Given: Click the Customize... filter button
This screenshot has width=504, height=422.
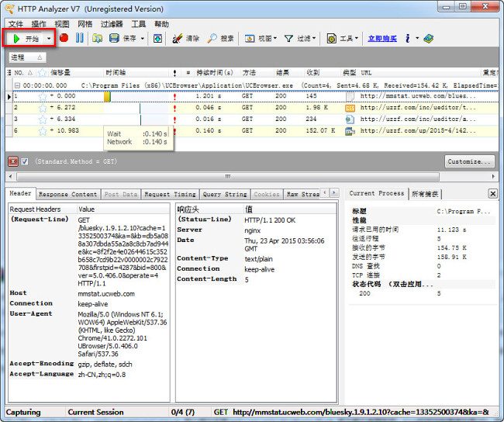Looking at the screenshot, I should 469,161.
